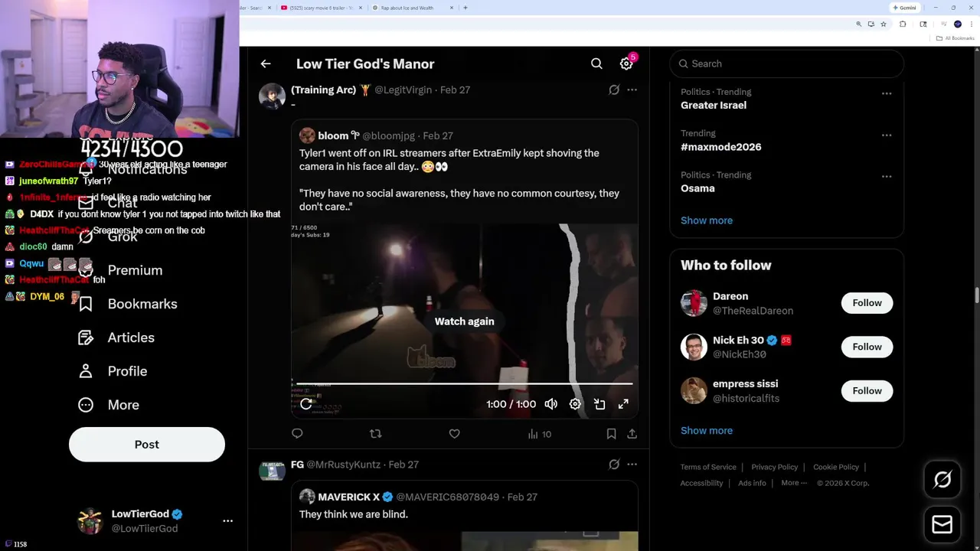Open Ads info footer link
This screenshot has width=980, height=551.
click(752, 483)
